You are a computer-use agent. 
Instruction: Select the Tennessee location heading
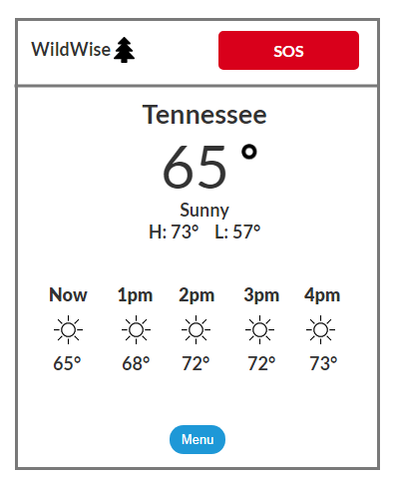coord(205,114)
